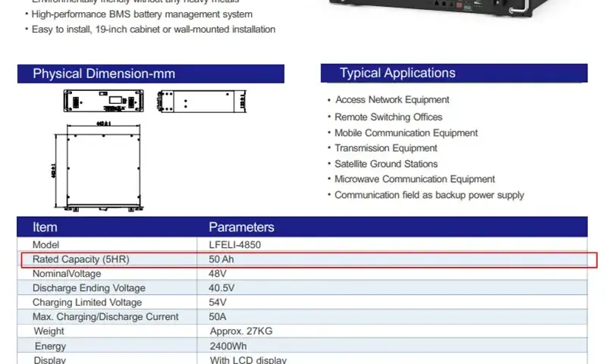
Task: Click the '48V' nominal voltage value
Action: 218,274
